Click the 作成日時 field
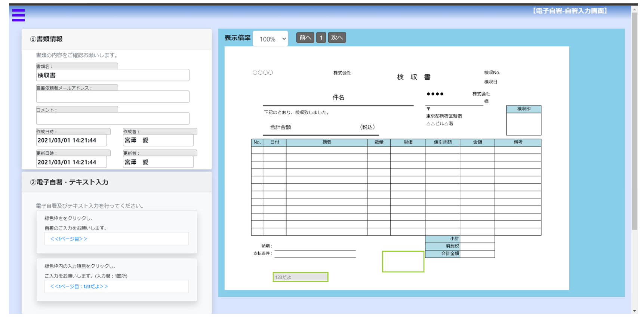 pyautogui.click(x=71, y=140)
